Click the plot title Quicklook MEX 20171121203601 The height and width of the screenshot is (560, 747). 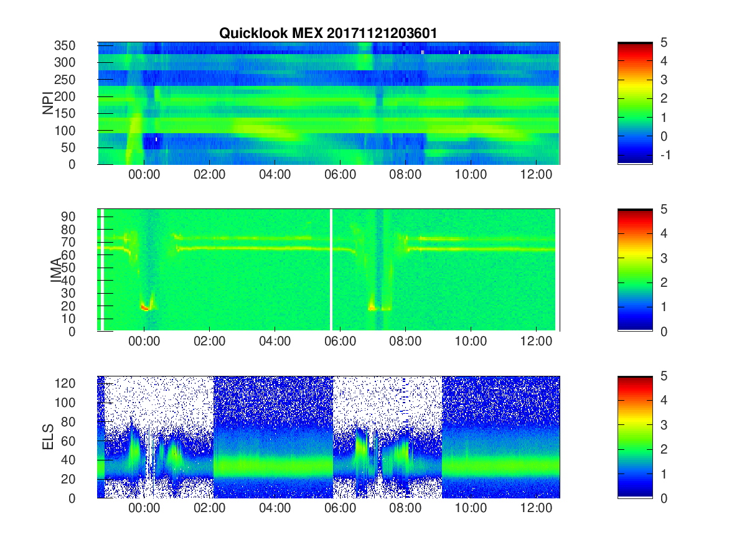(x=328, y=34)
